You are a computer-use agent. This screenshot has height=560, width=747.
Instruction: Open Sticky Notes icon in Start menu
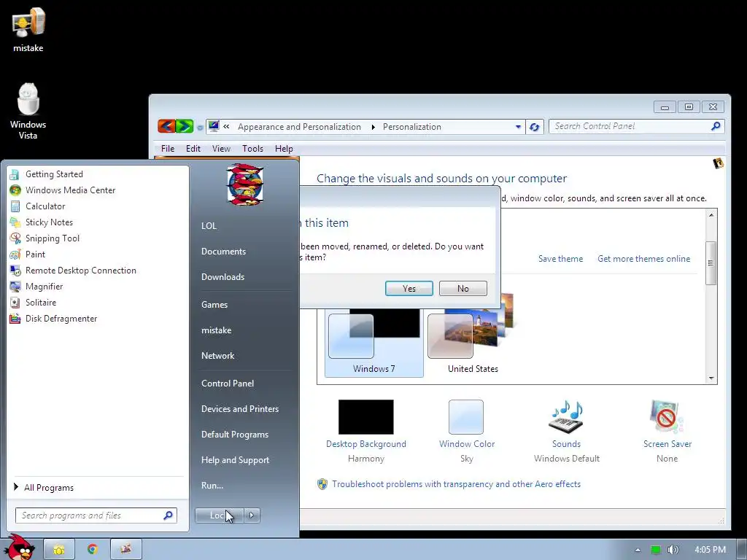click(15, 222)
